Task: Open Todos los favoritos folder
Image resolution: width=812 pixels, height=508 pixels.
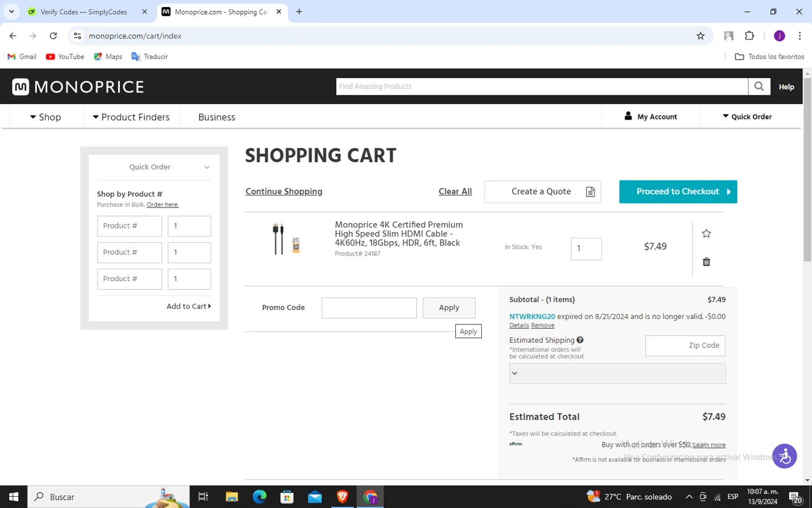Action: [x=769, y=56]
